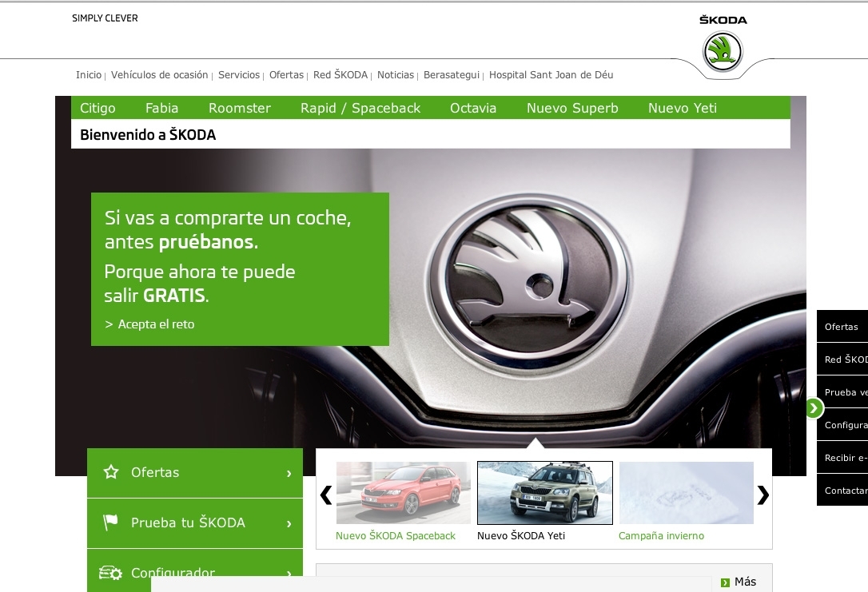Select the Rapid / Spaceback model tab
This screenshot has width=868, height=592.
(x=360, y=108)
